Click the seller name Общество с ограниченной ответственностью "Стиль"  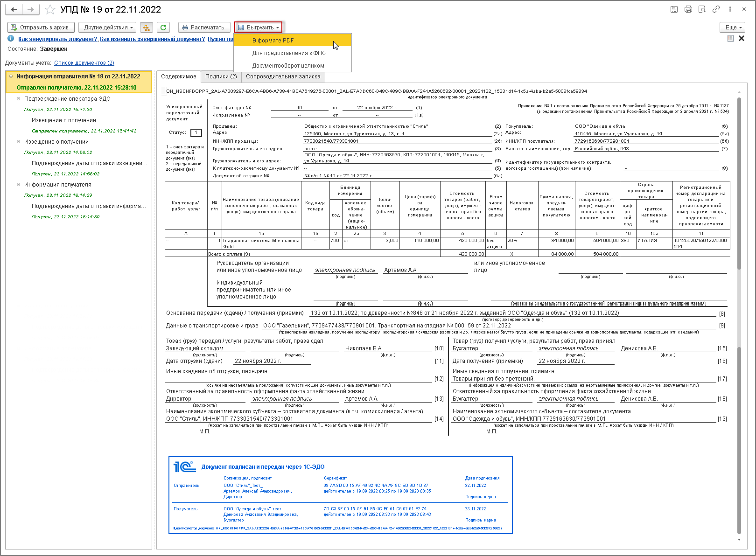click(x=366, y=126)
